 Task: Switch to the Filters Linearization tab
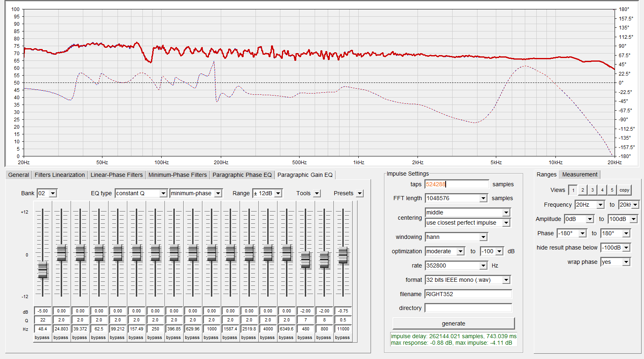tap(60, 175)
